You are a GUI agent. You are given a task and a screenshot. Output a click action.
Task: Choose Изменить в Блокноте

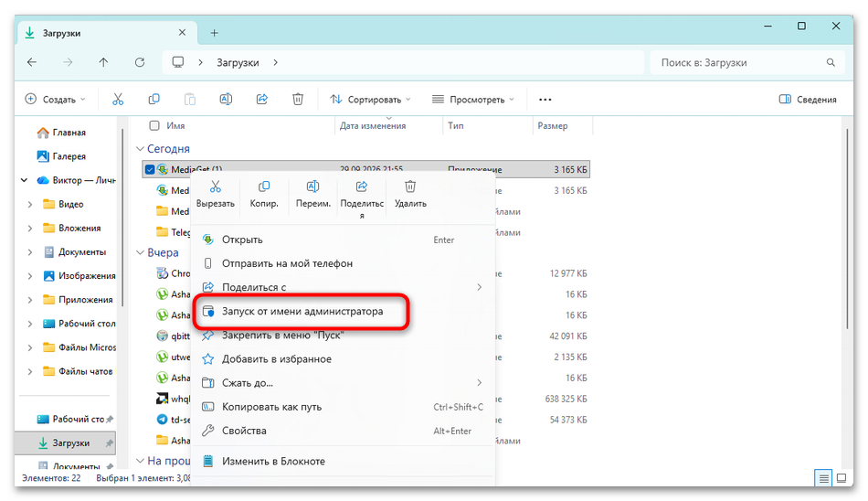click(x=342, y=461)
